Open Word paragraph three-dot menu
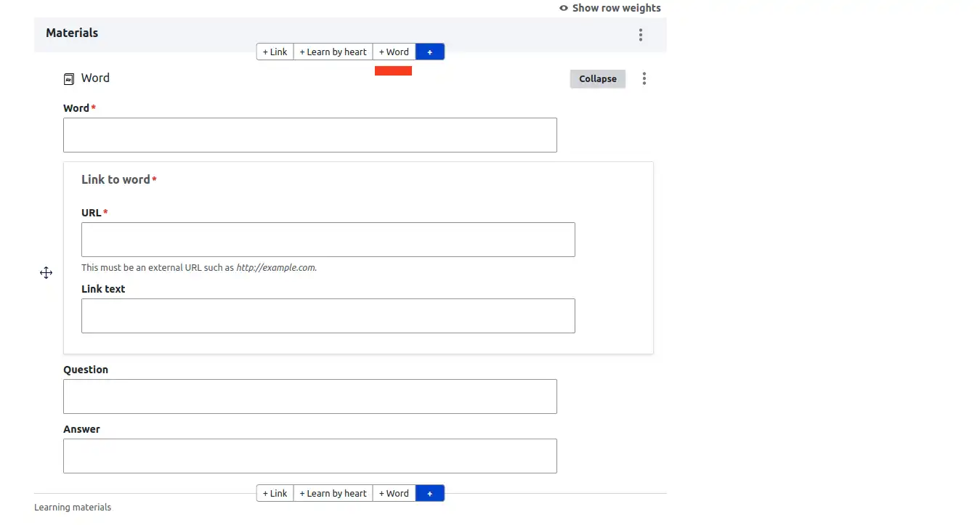The height and width of the screenshot is (525, 980). (644, 79)
